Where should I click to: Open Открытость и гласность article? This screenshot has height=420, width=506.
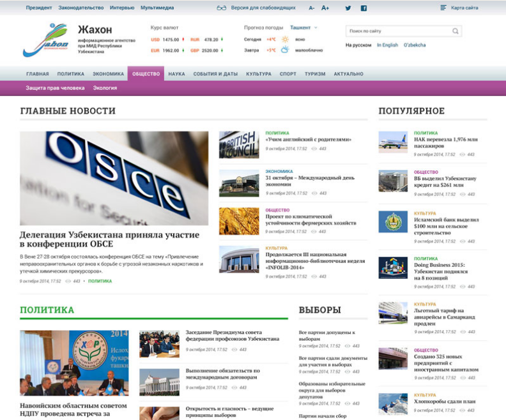[x=229, y=412]
